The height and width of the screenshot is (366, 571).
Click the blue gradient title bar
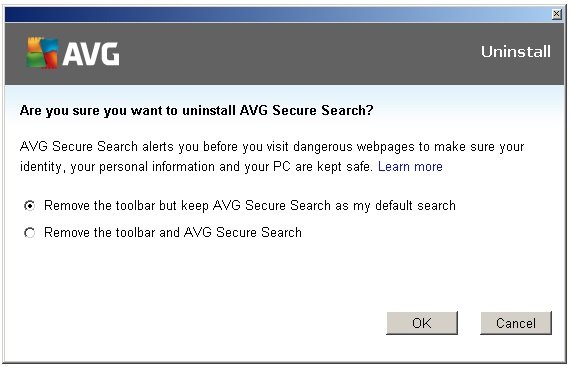click(277, 15)
